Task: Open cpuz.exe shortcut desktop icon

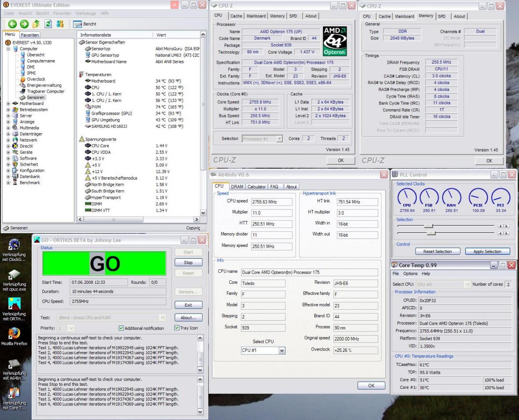Action: [x=14, y=280]
